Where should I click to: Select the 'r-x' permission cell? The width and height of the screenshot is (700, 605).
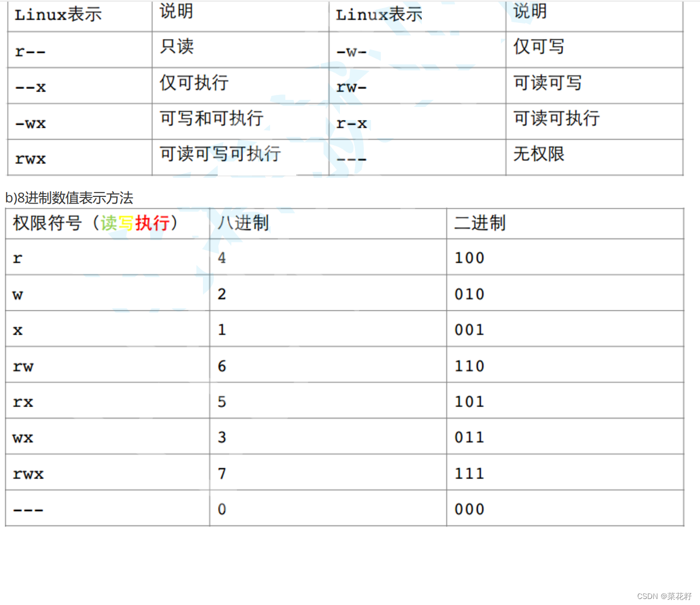(x=417, y=122)
